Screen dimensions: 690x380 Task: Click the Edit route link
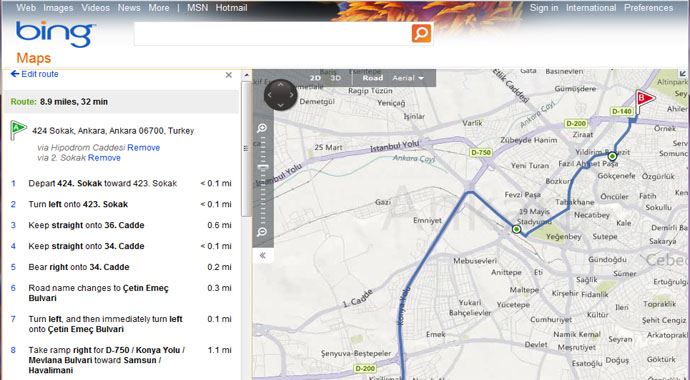40,74
